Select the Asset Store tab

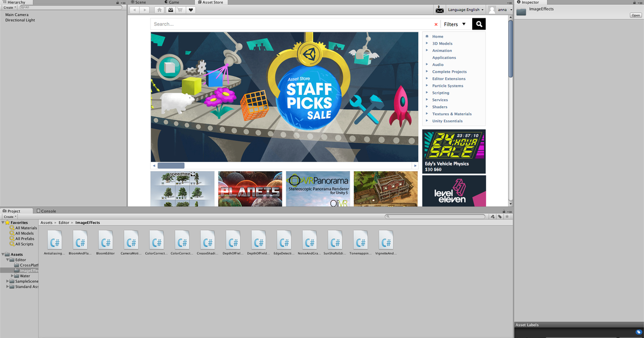(211, 2)
